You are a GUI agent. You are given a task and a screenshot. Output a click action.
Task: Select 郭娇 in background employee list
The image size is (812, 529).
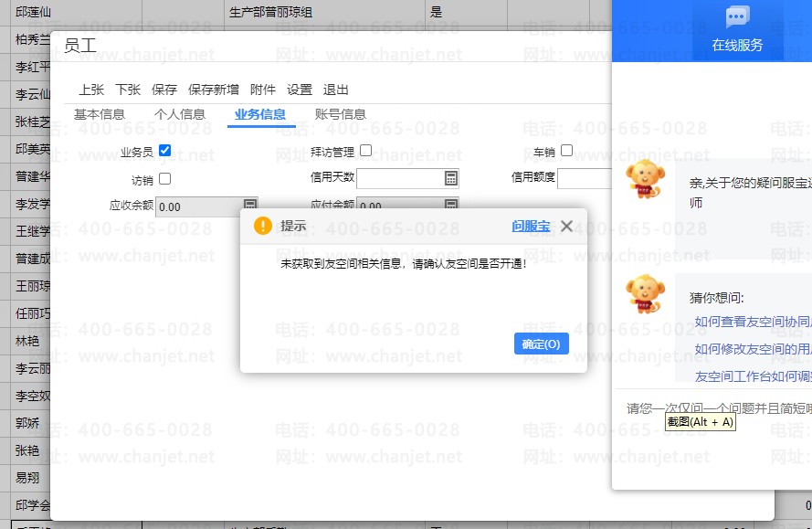tap(27, 423)
